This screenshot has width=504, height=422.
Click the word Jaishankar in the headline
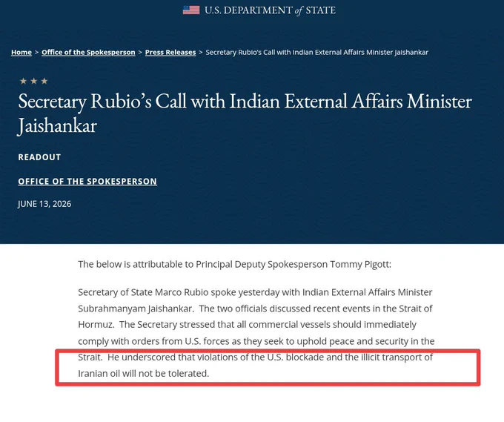pyautogui.click(x=57, y=126)
